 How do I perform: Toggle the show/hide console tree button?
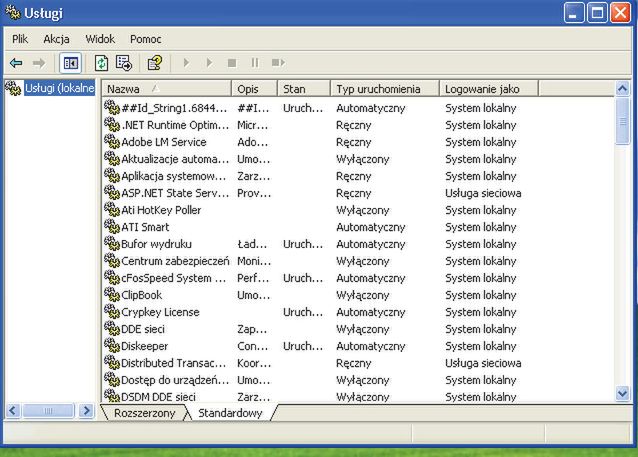pos(70,63)
